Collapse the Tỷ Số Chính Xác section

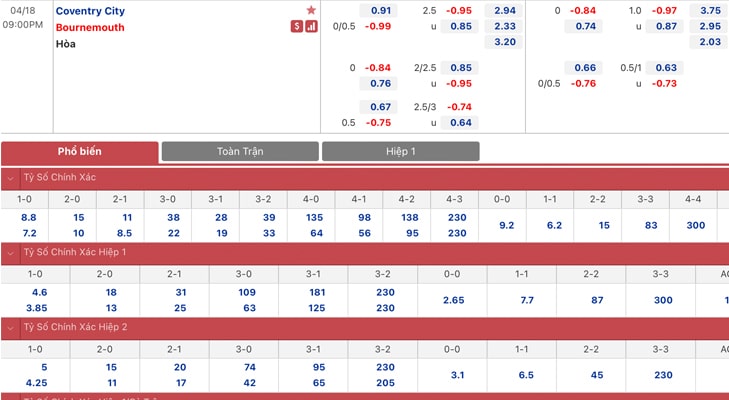[10, 178]
